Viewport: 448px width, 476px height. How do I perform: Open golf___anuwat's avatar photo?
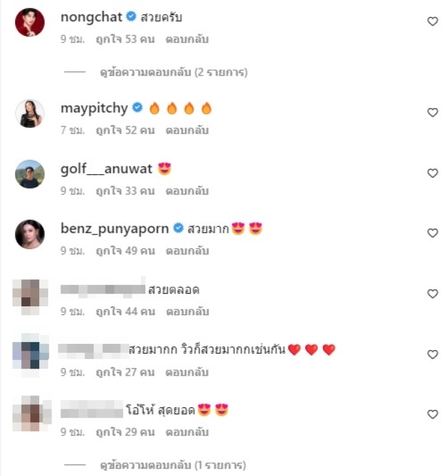(30, 174)
